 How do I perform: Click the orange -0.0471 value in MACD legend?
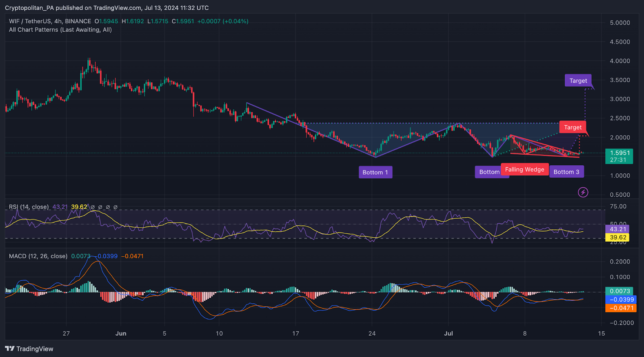132,256
